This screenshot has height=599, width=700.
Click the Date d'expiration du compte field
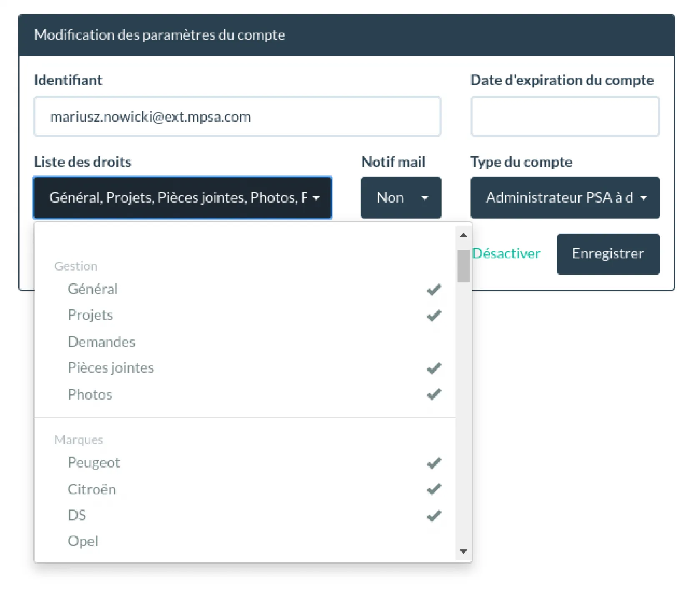(x=565, y=117)
